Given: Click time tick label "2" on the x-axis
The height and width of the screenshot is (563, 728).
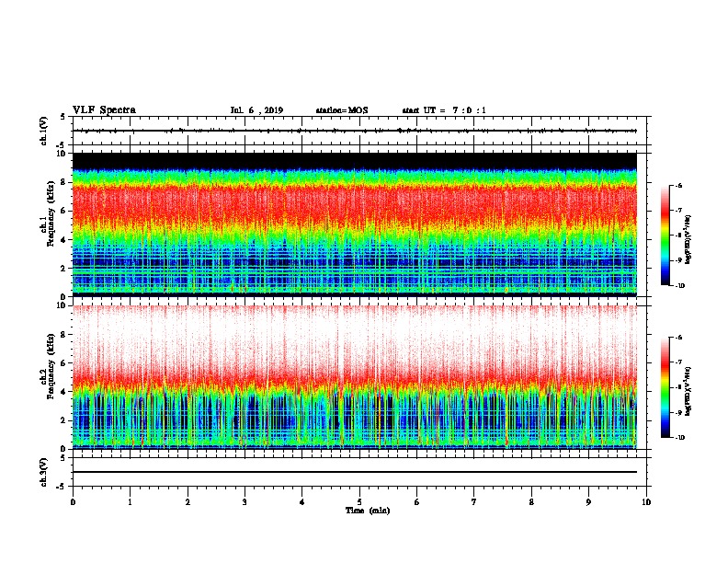Looking at the screenshot, I should [188, 502].
